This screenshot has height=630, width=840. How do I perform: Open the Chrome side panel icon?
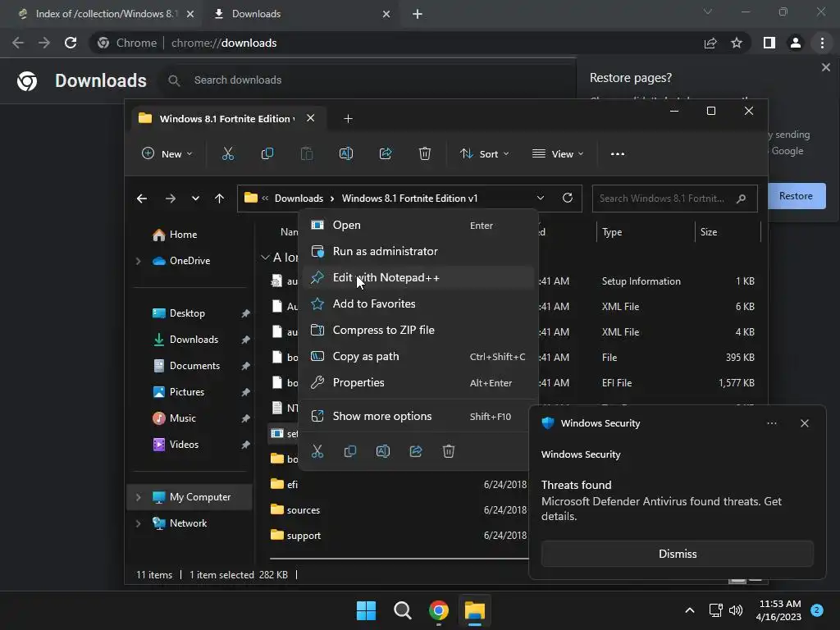769,43
